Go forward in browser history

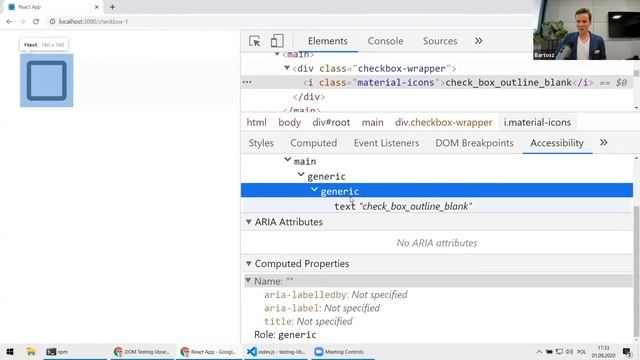[x=22, y=21]
